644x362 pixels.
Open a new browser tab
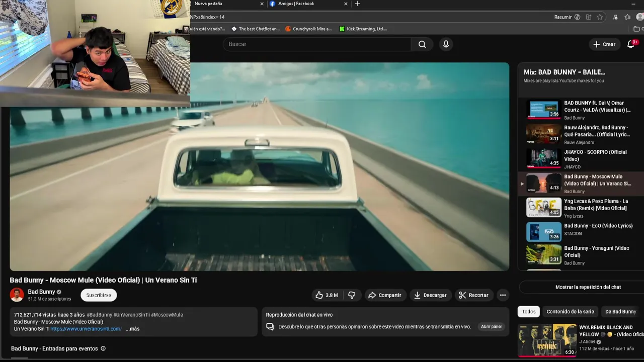[x=357, y=4]
